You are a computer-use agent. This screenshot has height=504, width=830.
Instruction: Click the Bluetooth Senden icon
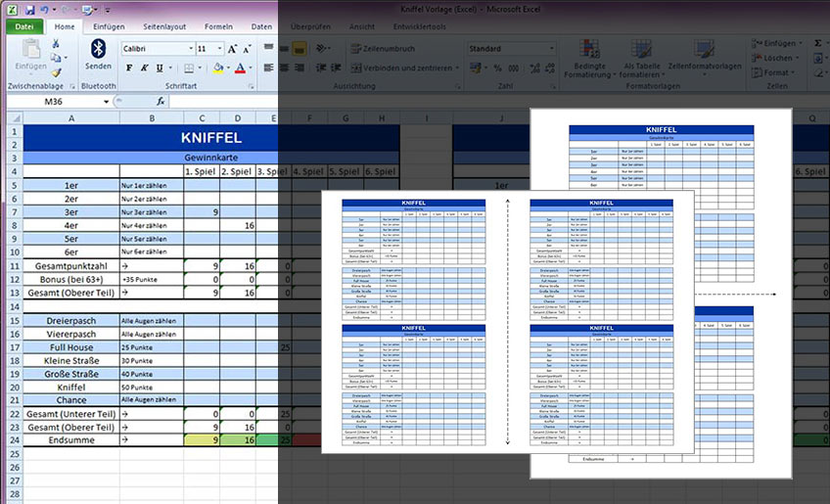[98, 49]
